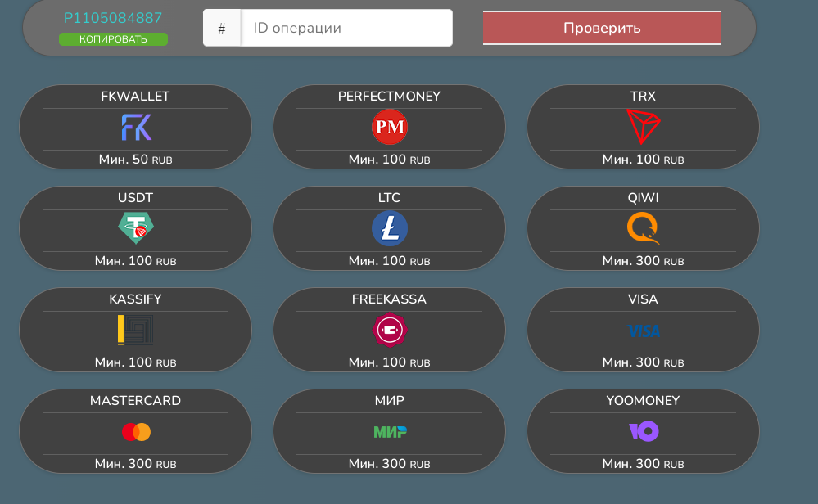The height and width of the screenshot is (504, 818).
Task: Select the blue VISA logo
Action: [644, 331]
